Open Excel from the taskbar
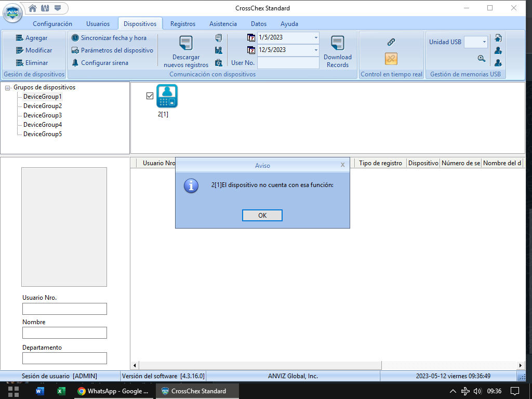The height and width of the screenshot is (399, 532). pyautogui.click(x=61, y=391)
